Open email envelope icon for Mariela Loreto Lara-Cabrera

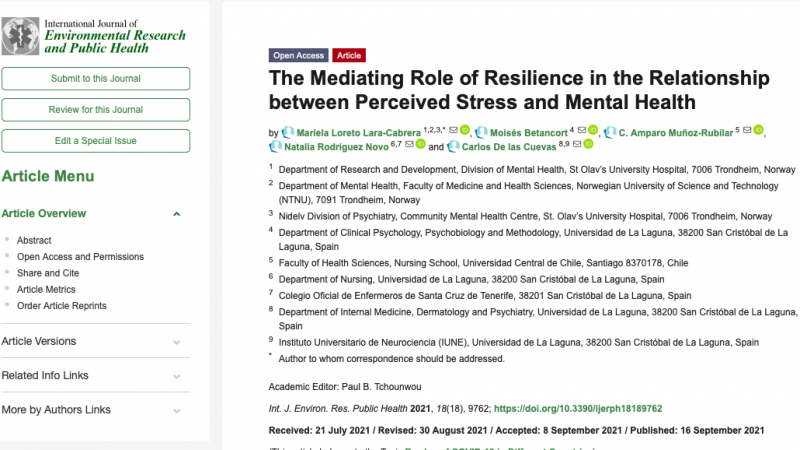[x=453, y=131]
